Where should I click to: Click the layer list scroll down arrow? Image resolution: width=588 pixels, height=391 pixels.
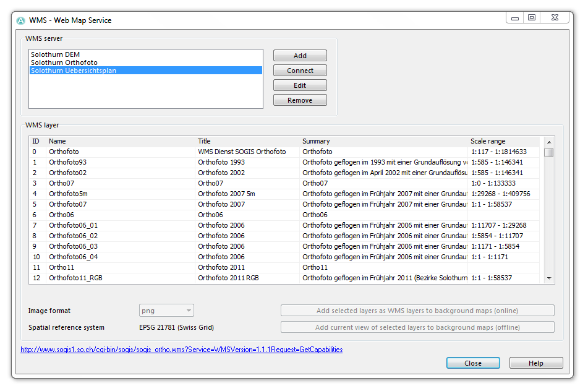pyautogui.click(x=549, y=278)
